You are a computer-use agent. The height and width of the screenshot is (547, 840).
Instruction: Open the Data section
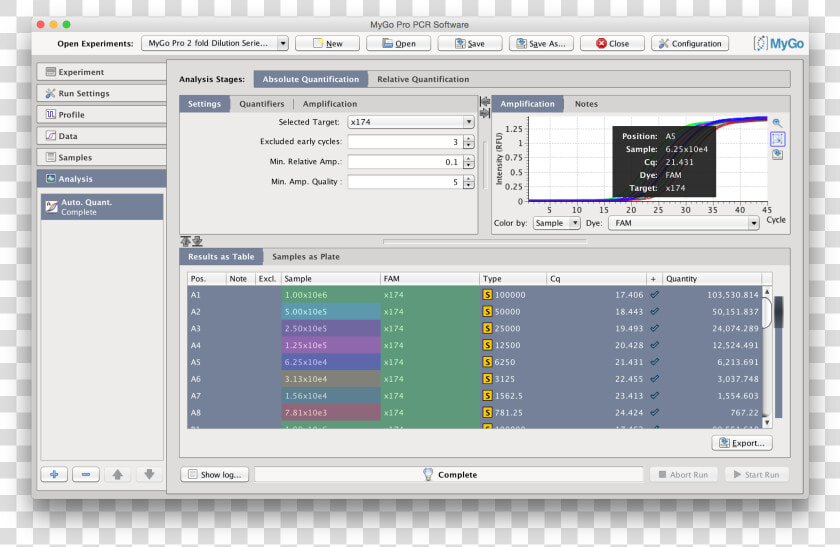pyautogui.click(x=101, y=136)
